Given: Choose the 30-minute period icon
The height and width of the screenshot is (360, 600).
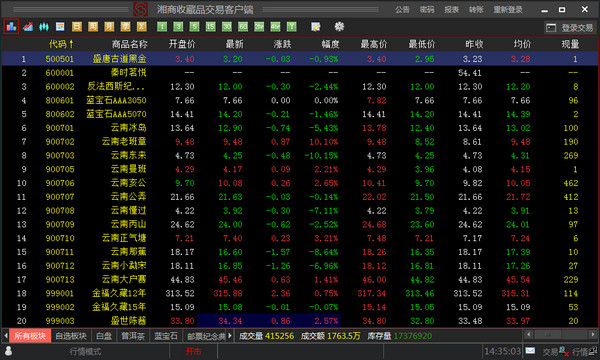Looking at the screenshot, I should coord(227,26).
